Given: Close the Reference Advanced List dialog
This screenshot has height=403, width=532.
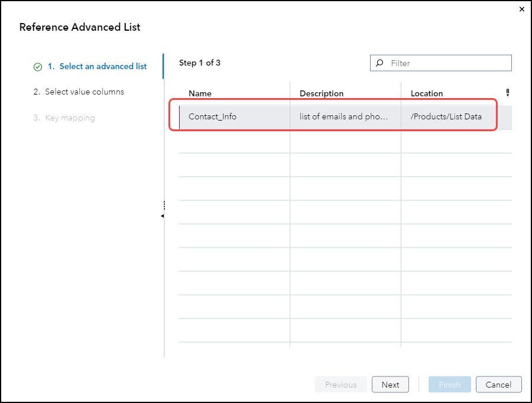Looking at the screenshot, I should (x=521, y=9).
